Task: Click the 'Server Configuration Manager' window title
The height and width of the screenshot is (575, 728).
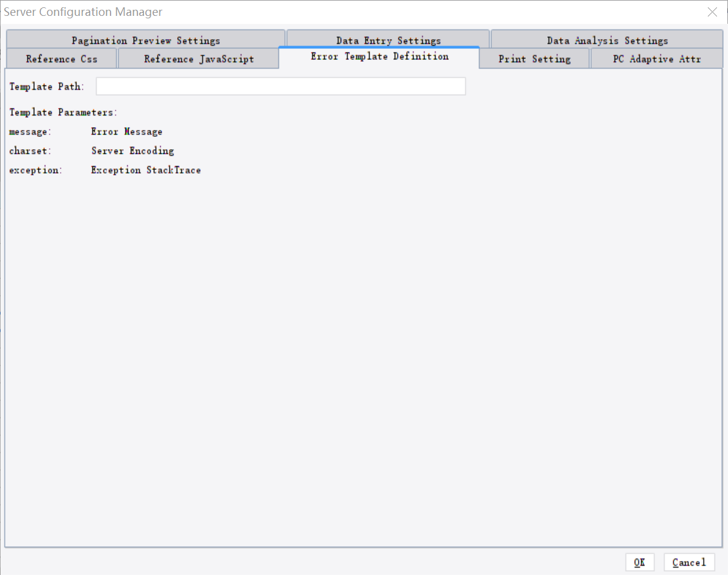Action: click(83, 12)
